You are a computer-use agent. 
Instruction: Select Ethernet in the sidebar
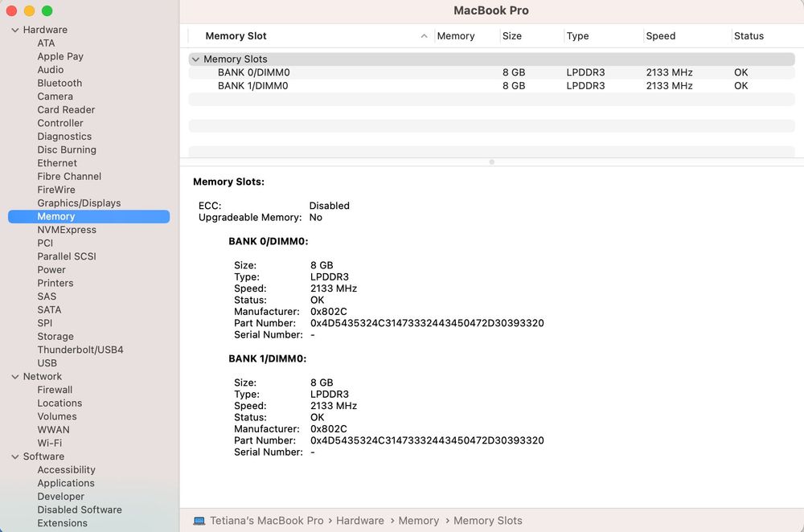pos(57,163)
